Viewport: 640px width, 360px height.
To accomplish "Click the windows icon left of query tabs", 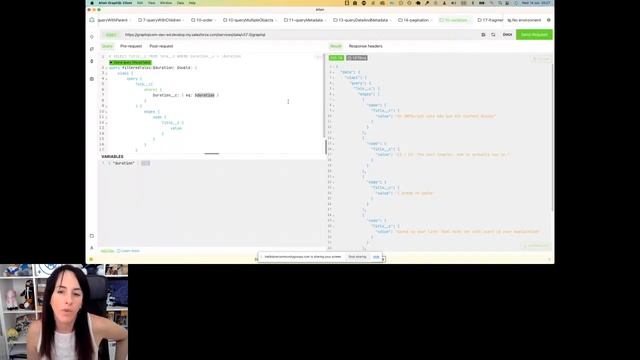I will point(92,20).
